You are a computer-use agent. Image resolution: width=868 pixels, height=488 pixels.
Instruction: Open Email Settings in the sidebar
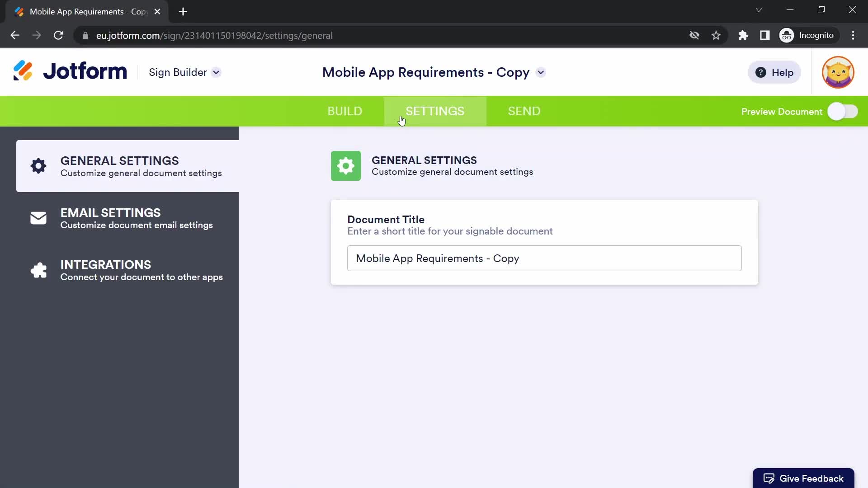pos(127,218)
